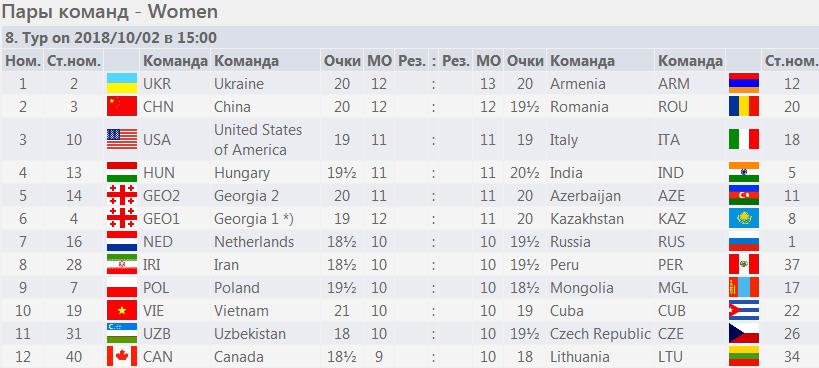
Task: Click the Canada flag icon
Action: [122, 357]
